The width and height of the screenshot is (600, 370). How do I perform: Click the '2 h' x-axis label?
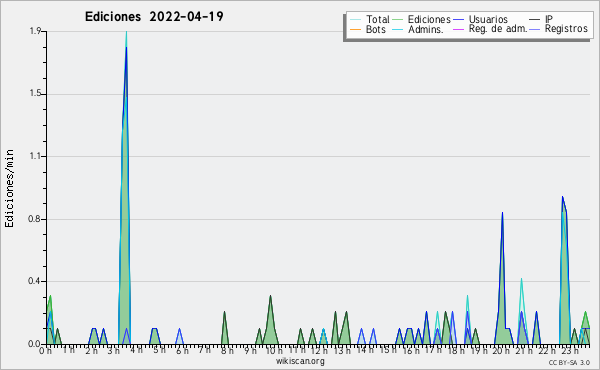(91, 351)
